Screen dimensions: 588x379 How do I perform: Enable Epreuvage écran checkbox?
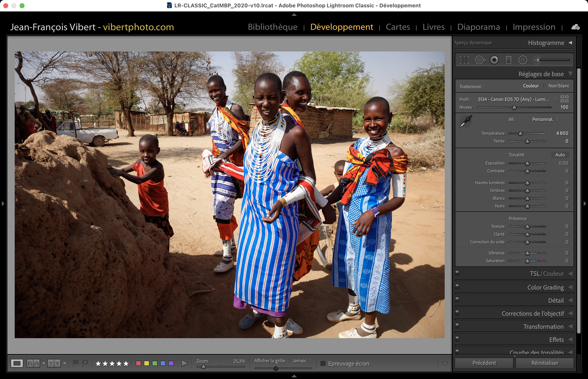(x=323, y=363)
